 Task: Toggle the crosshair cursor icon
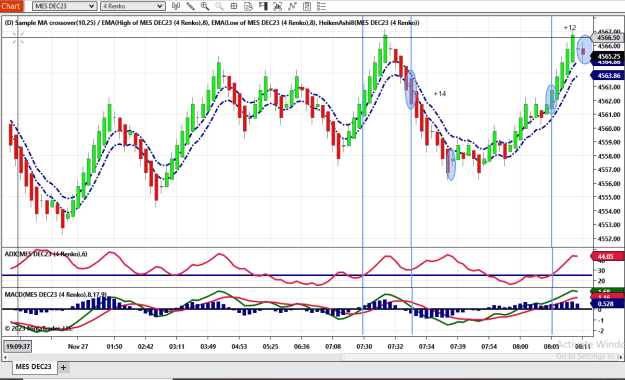234,6
